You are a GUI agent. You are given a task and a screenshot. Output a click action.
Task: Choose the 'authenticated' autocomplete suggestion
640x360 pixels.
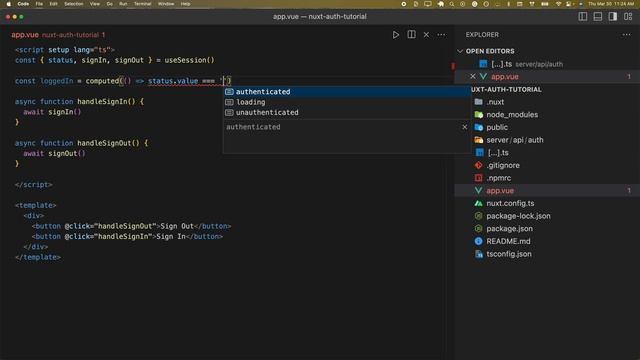tap(347, 92)
